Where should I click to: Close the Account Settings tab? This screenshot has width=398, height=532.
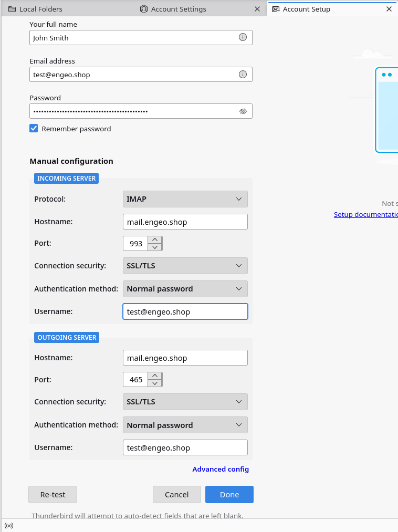coord(257,9)
